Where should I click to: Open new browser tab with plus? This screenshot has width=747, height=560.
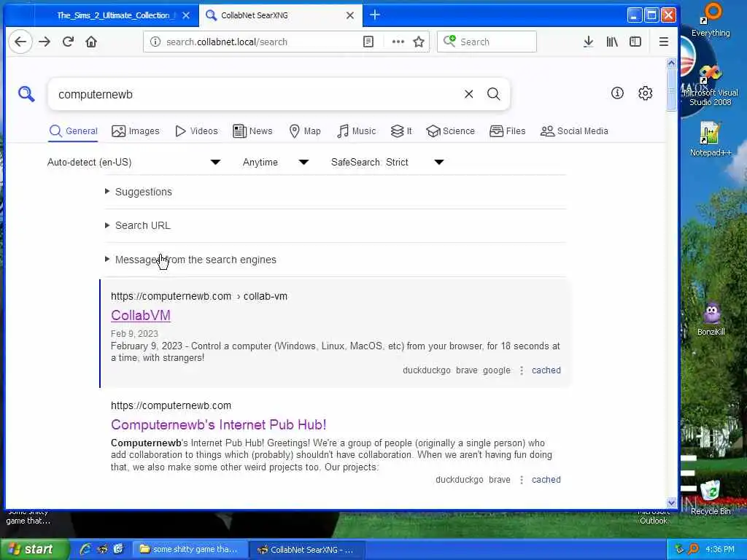(x=375, y=15)
